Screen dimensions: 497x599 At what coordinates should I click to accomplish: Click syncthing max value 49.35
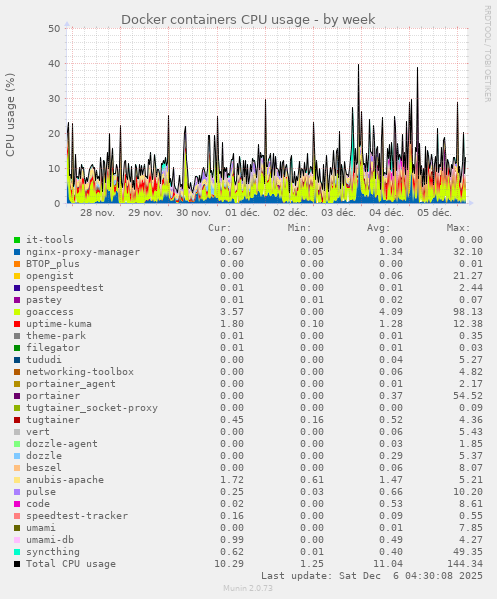point(468,552)
